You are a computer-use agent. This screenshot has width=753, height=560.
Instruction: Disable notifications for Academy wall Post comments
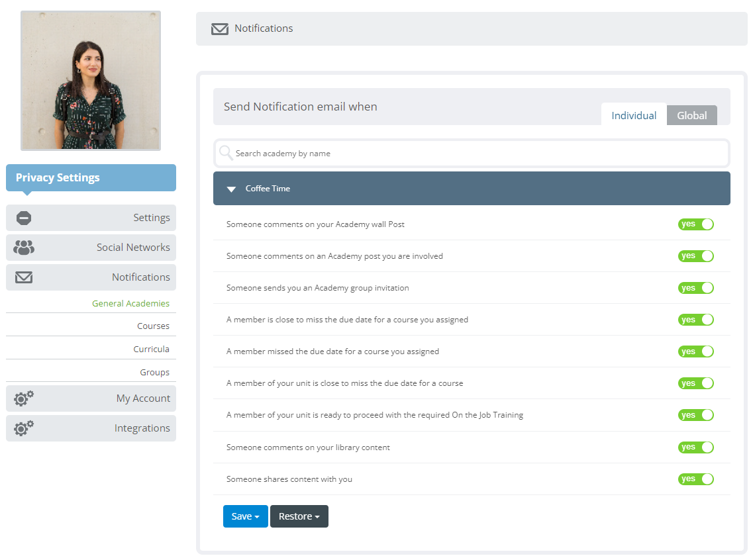pyautogui.click(x=696, y=224)
